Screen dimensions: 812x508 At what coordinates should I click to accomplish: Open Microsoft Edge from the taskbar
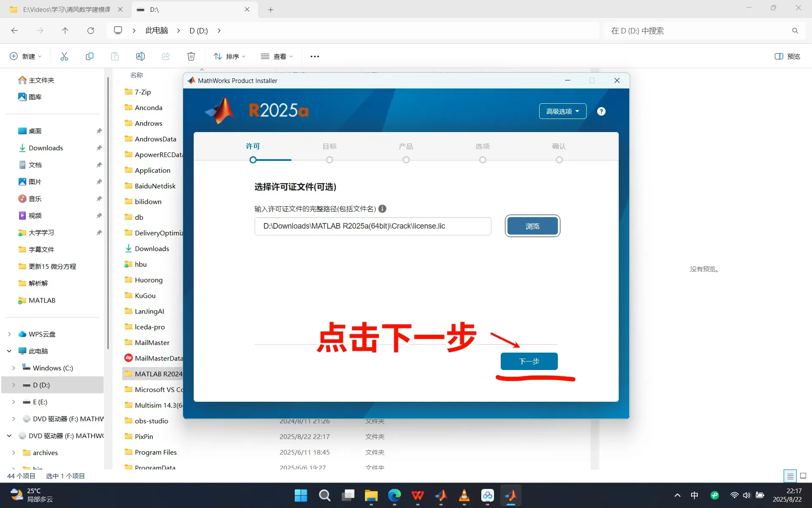click(x=394, y=495)
